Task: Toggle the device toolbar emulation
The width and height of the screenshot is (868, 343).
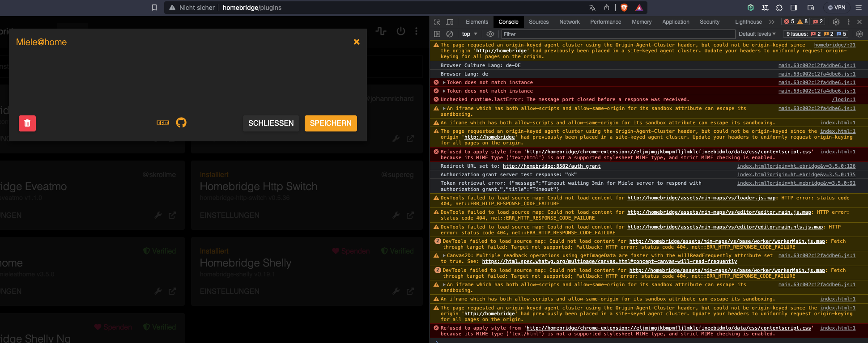Action: coord(450,22)
